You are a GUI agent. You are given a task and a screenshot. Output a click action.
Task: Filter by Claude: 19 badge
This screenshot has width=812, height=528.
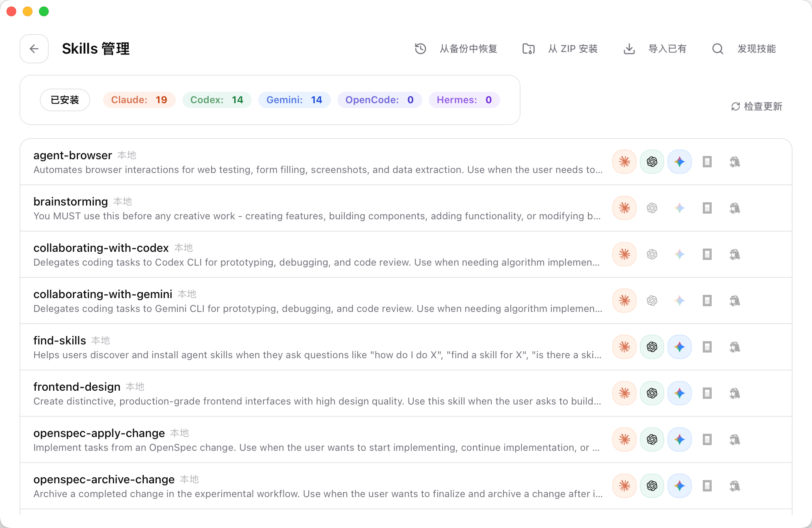(139, 100)
